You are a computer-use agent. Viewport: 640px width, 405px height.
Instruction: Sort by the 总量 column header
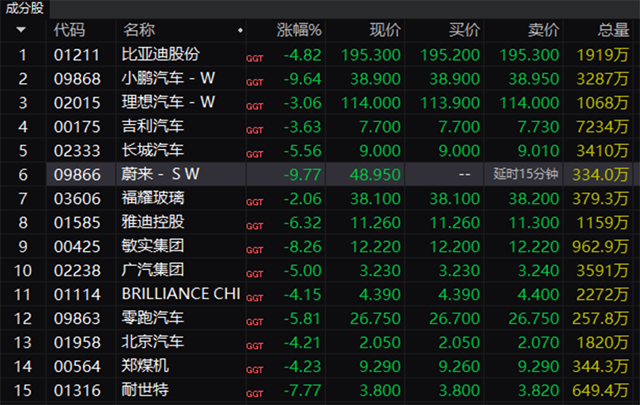pos(613,30)
